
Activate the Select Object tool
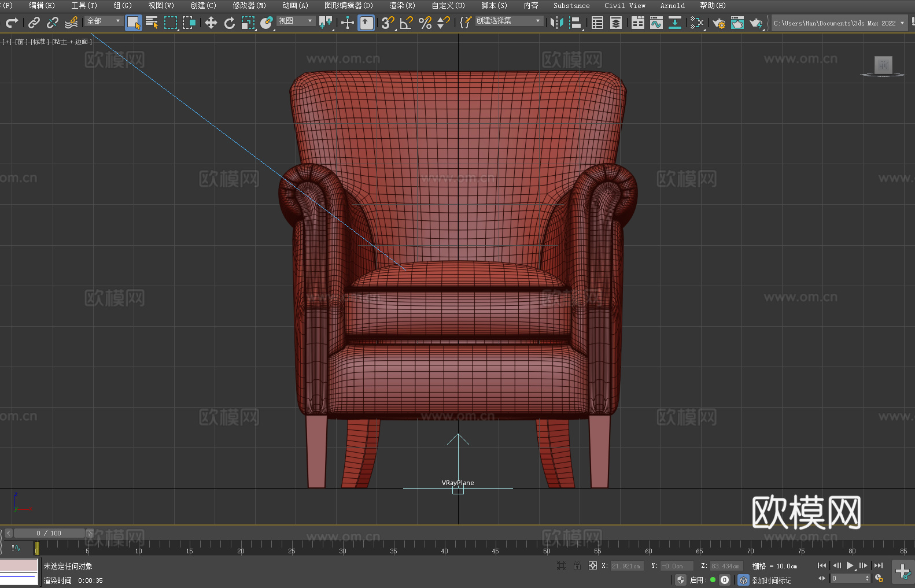pos(134,23)
